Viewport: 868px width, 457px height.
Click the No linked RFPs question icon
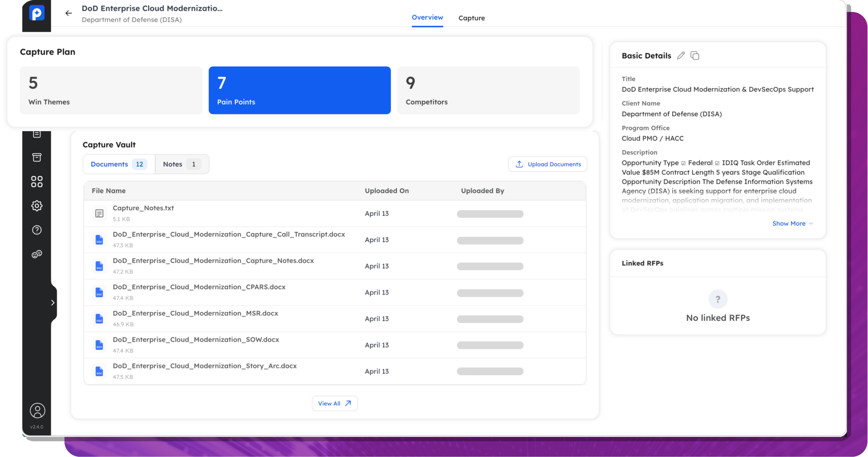point(717,299)
